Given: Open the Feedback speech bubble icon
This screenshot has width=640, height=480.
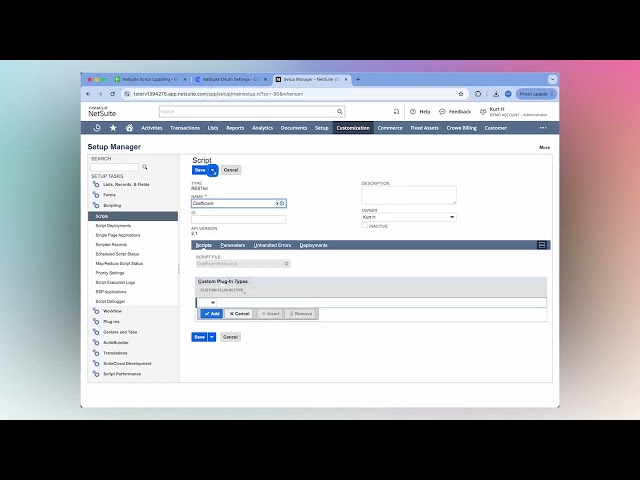Looking at the screenshot, I should coord(442,111).
